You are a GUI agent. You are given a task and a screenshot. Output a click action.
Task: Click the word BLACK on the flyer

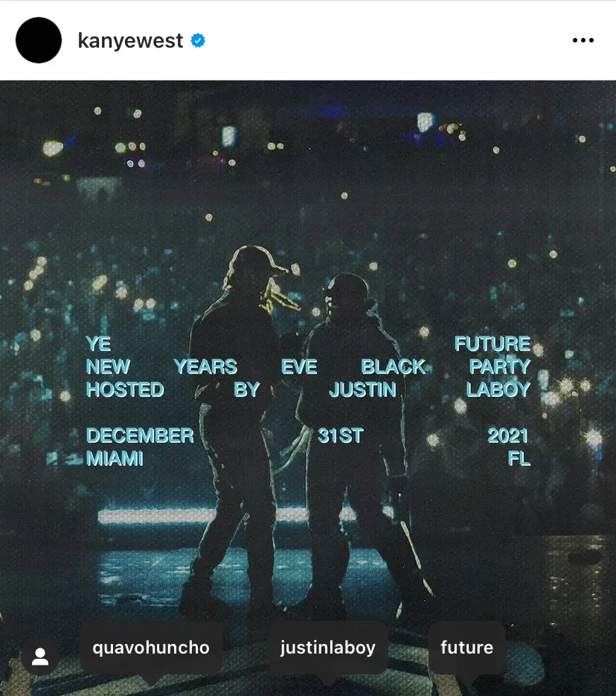click(394, 367)
